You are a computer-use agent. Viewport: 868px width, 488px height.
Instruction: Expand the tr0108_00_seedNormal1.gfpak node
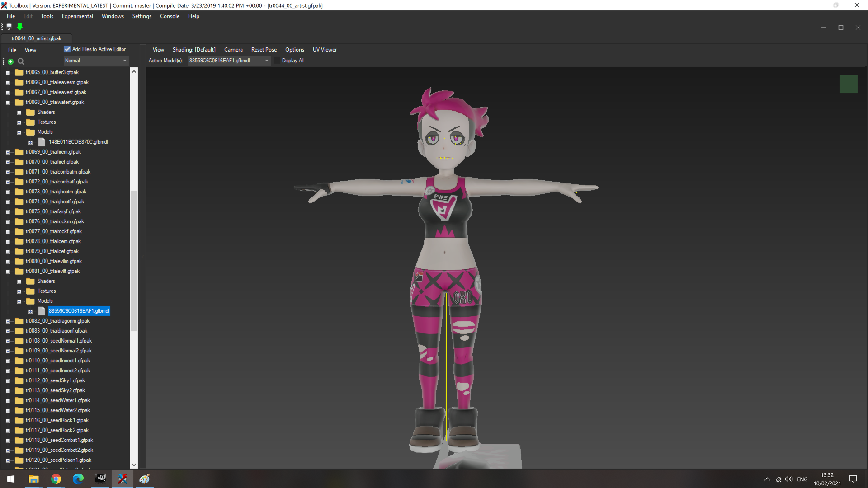point(8,341)
